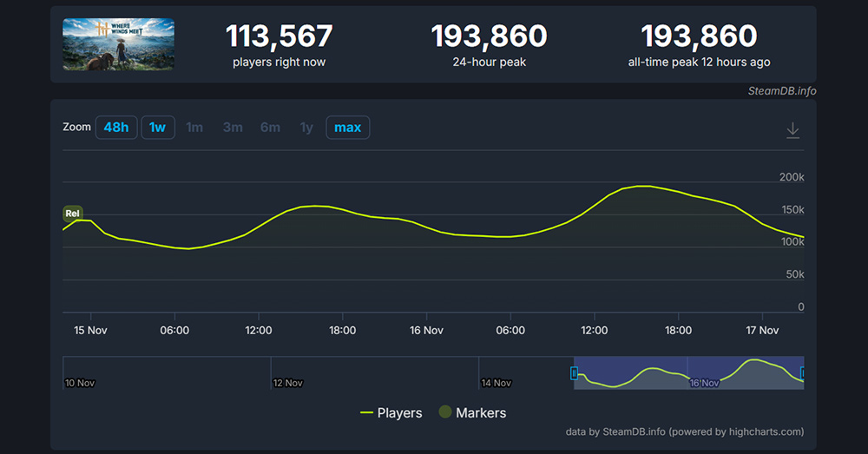Choose the max zoom option
The width and height of the screenshot is (868, 454).
click(x=347, y=128)
